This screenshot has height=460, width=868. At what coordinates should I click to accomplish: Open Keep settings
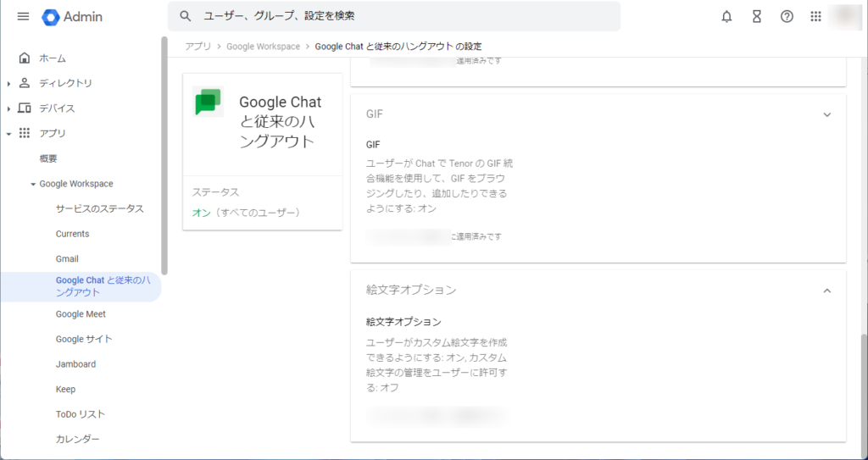[x=65, y=389]
